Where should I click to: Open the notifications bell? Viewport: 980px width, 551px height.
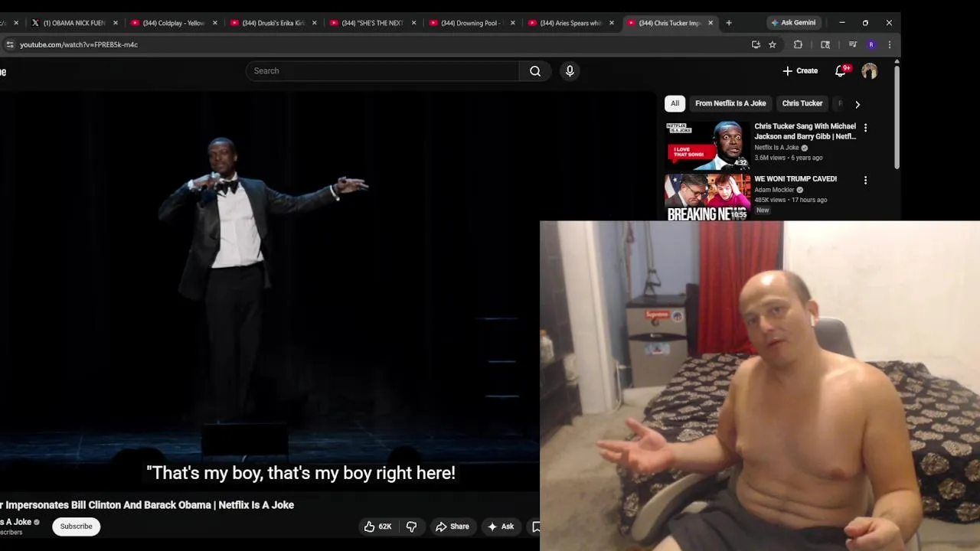pos(841,71)
